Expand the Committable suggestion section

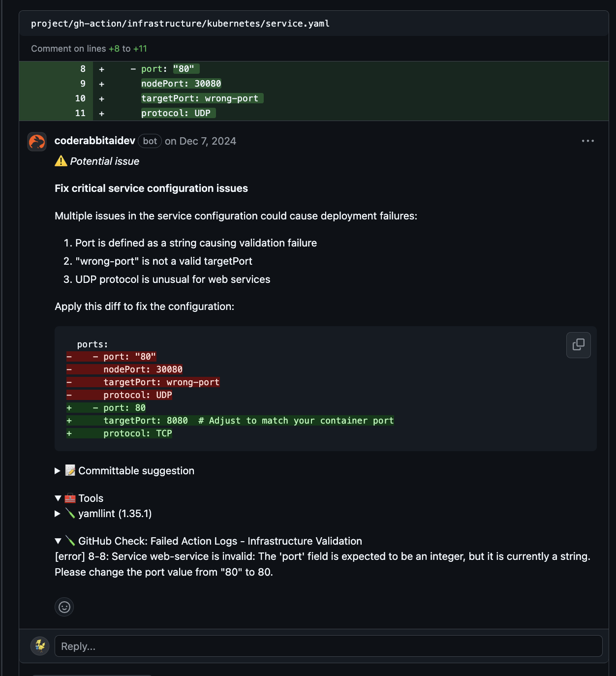57,470
